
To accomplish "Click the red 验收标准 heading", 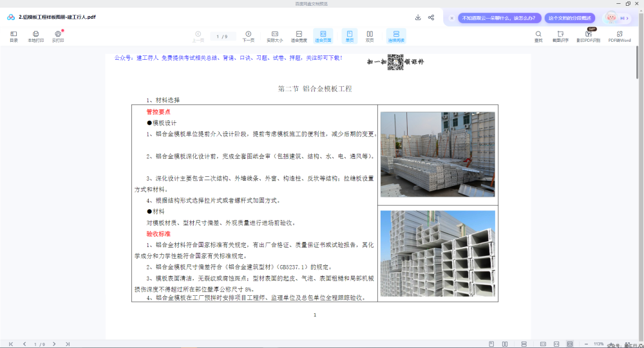I will (158, 234).
